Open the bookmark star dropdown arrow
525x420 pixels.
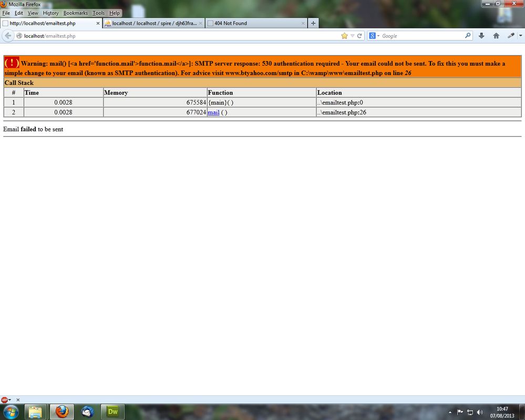coord(352,36)
